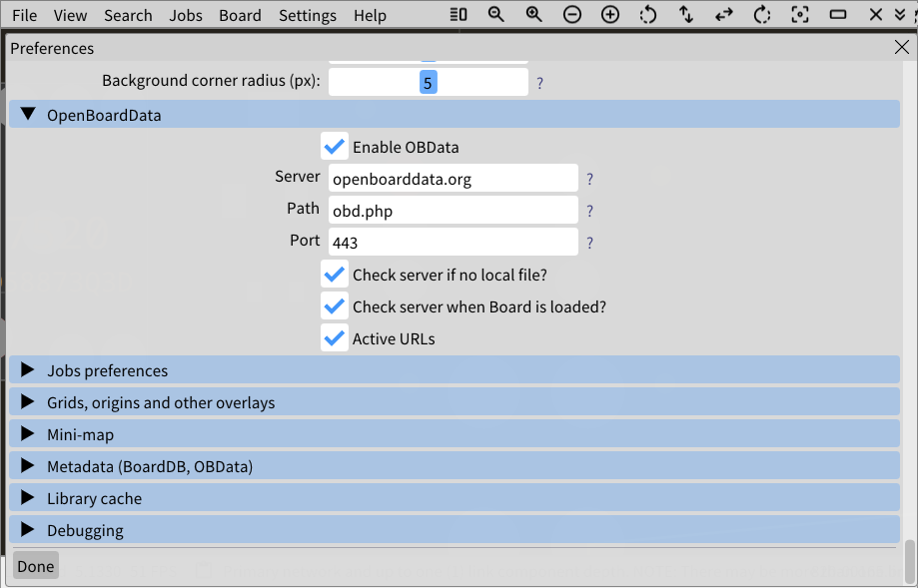This screenshot has height=588, width=918.
Task: Disable the Enable OBData checkbox
Action: coord(335,146)
